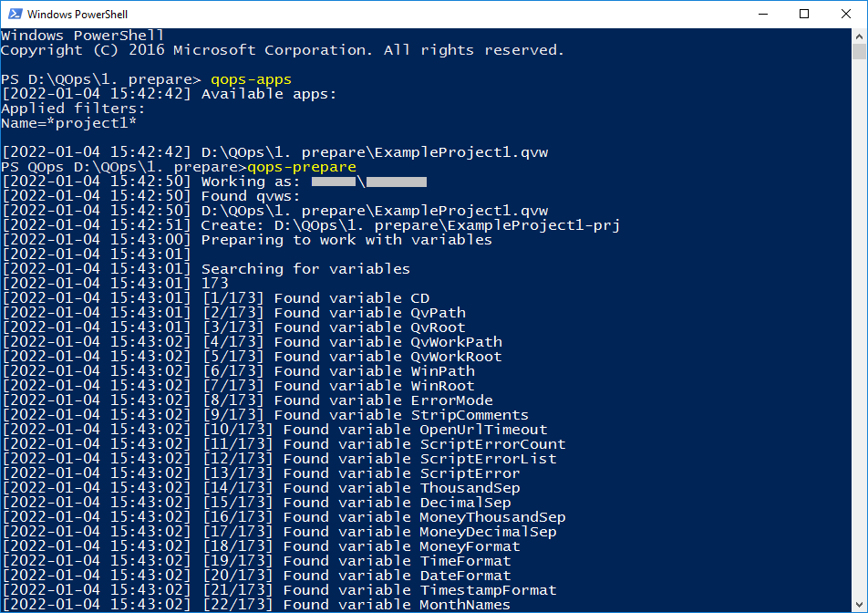Click 'Found variable TimestampFormat' line
The height and width of the screenshot is (613, 868).
280,590
